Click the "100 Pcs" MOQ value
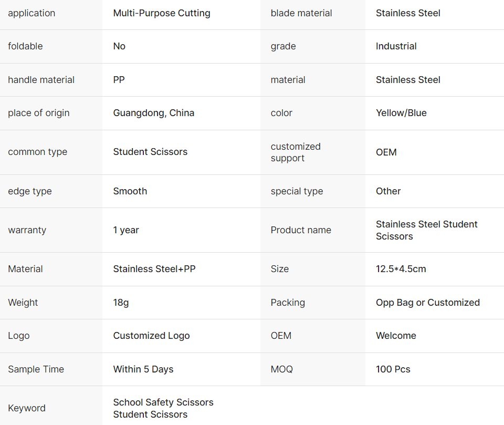This screenshot has width=504, height=425. 393,369
